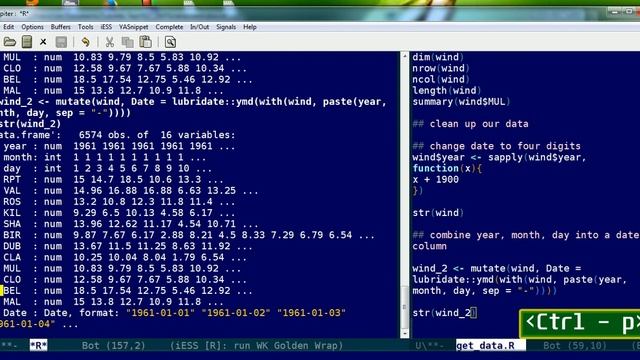Open the YASnippet menu

pos(133,27)
